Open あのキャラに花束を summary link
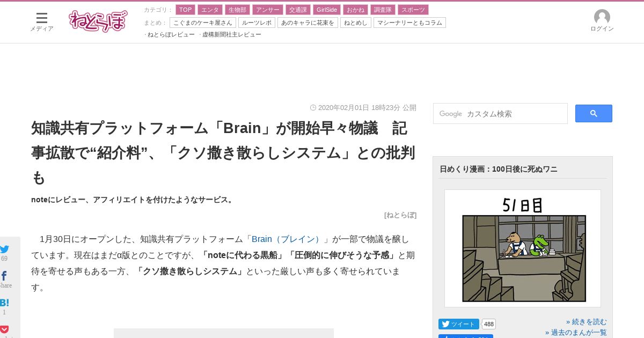 pyautogui.click(x=308, y=23)
